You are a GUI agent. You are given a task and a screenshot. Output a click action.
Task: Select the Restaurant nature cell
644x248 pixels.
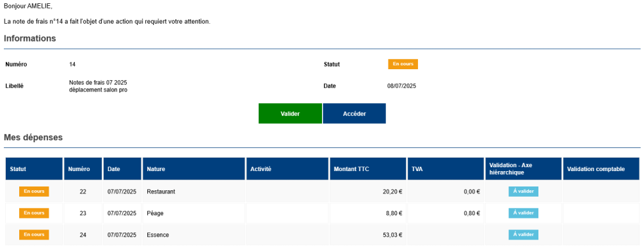[x=193, y=192]
